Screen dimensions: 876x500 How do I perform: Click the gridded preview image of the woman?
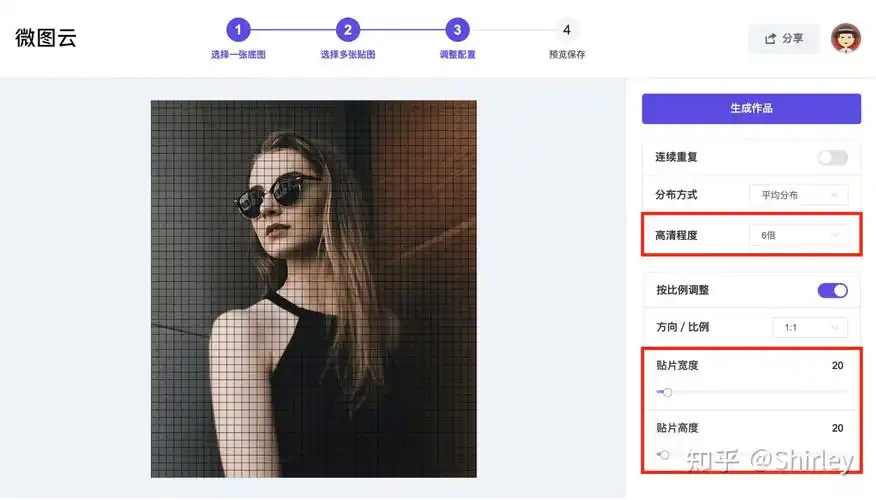click(313, 289)
